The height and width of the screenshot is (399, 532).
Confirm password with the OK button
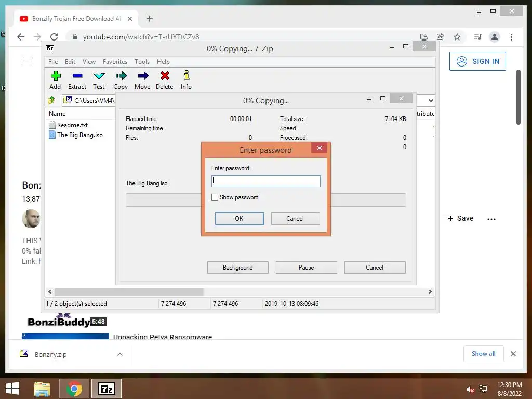click(239, 219)
